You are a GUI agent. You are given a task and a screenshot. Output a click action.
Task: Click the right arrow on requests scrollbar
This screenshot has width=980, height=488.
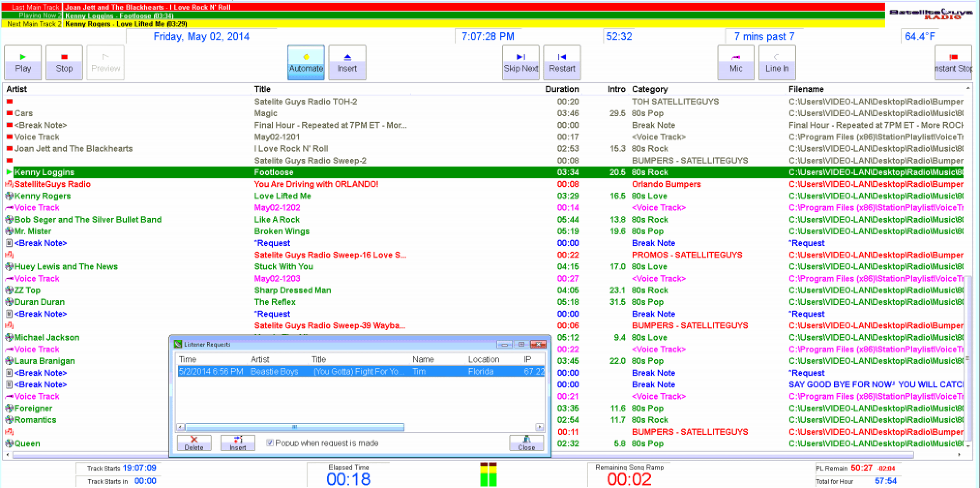[539, 427]
